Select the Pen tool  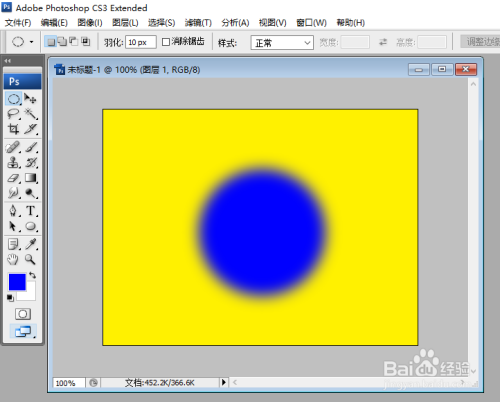[x=14, y=211]
